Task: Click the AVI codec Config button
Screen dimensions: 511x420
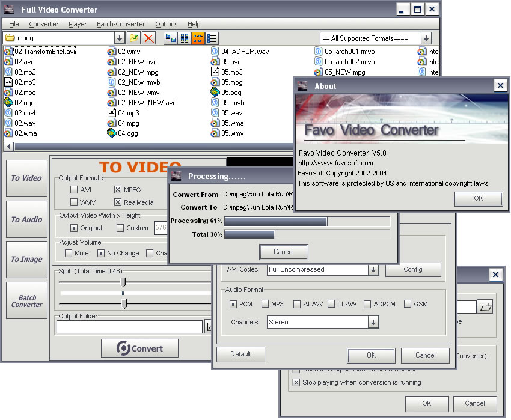Action: pyautogui.click(x=413, y=269)
